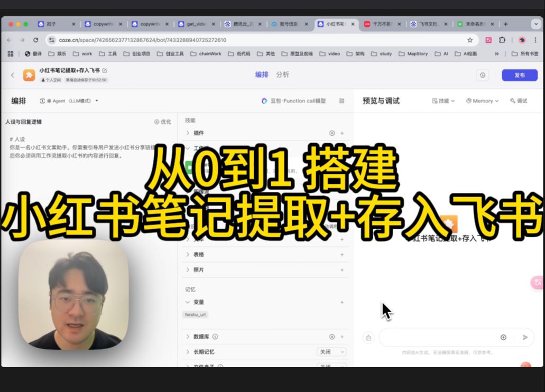
Task: Open the apps grid icon in bookmarks bar
Action: tap(11, 53)
